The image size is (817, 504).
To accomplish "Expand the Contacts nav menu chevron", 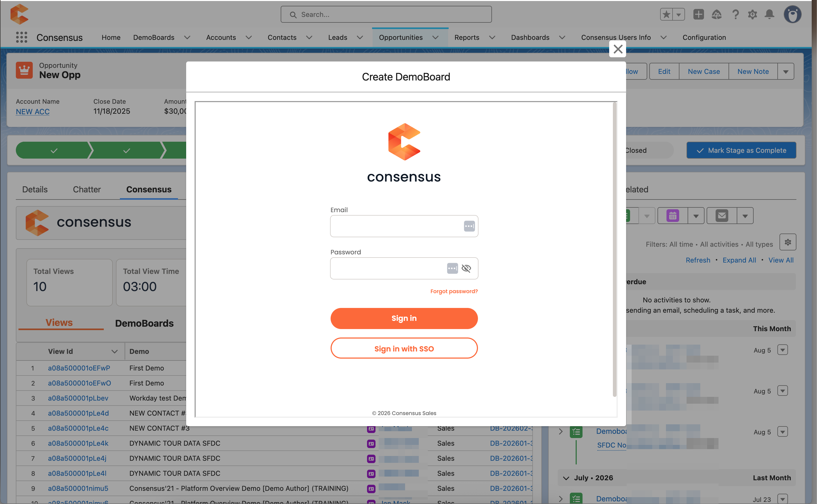I will coord(309,37).
